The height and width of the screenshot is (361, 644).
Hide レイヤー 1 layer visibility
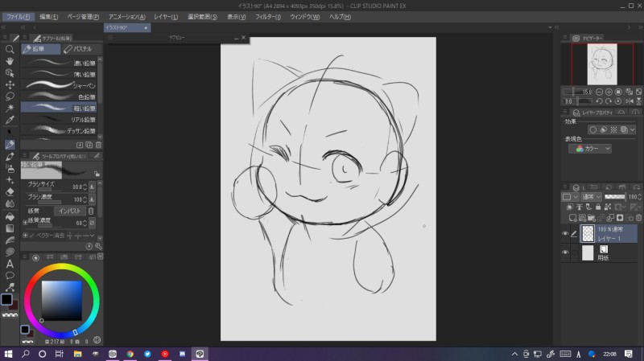click(565, 234)
